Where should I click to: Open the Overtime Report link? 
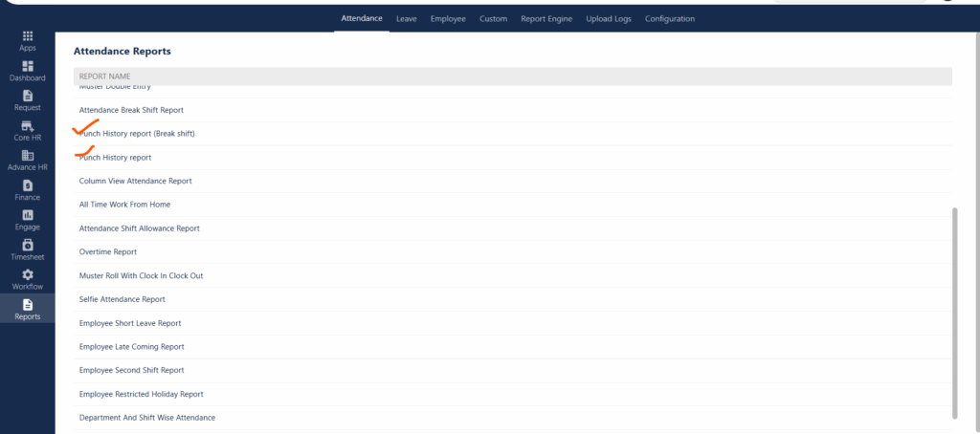point(108,252)
